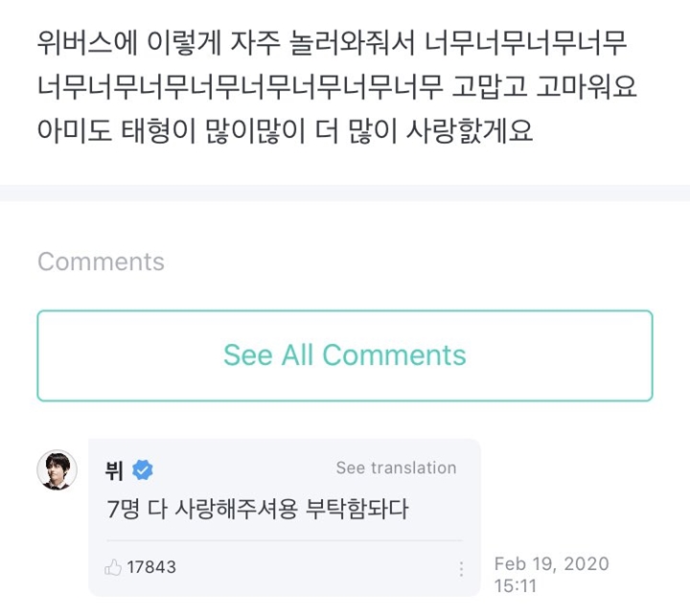Click the thin divider line inside the comment bubble

283,540
